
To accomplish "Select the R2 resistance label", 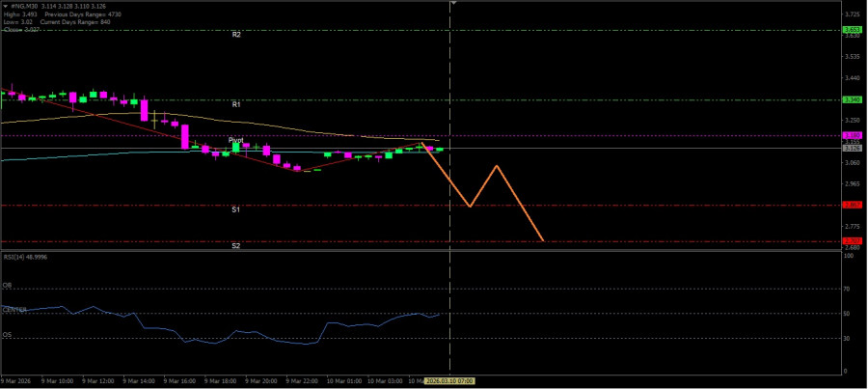I will coord(236,34).
